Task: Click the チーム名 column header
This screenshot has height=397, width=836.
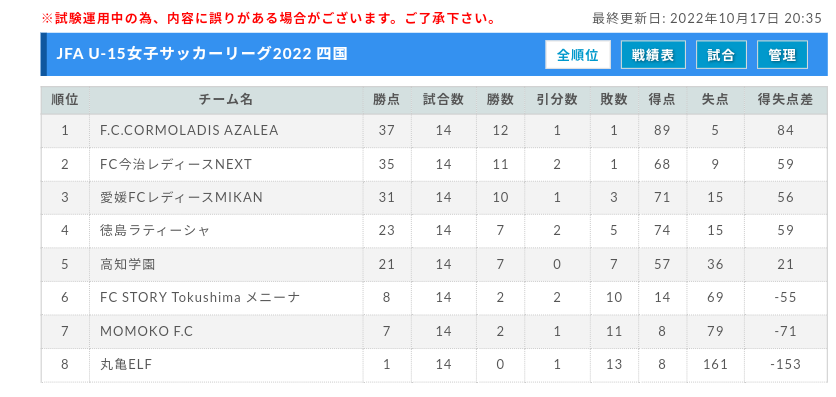Action: coord(226,100)
